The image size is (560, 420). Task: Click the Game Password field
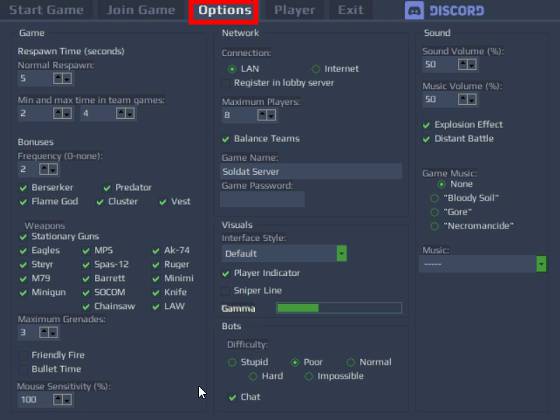(x=263, y=199)
